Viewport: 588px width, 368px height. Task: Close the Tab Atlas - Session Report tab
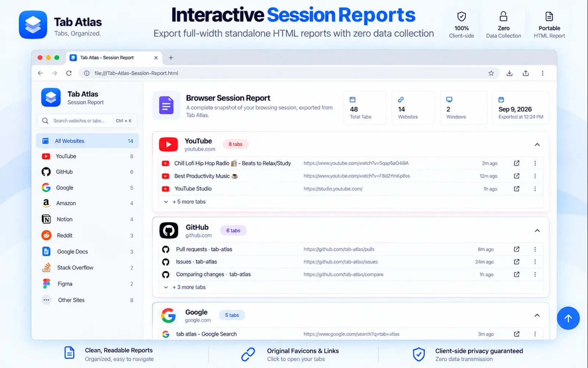click(156, 58)
